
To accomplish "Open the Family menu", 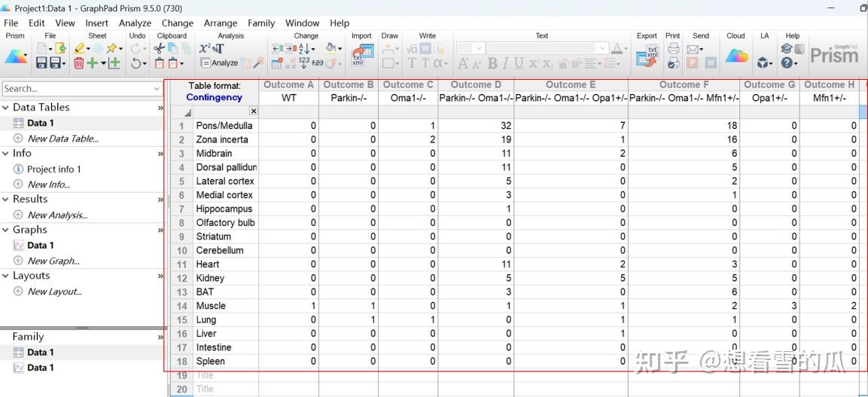I will 261,23.
